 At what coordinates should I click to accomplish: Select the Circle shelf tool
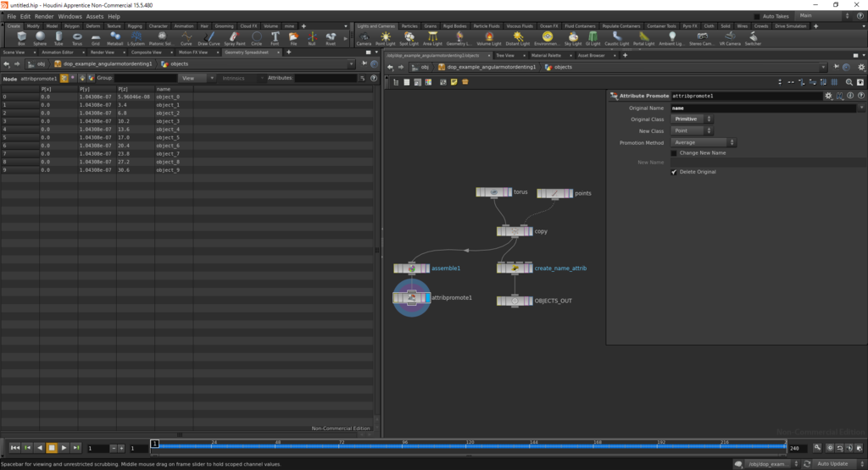256,38
